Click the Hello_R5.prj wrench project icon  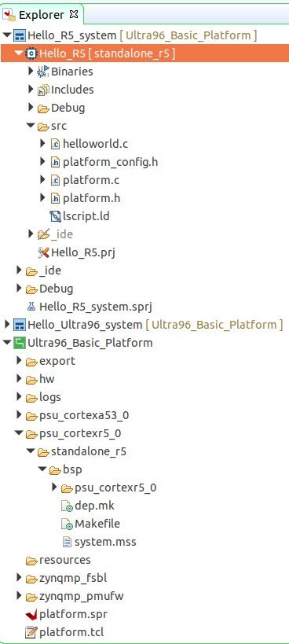pyautogui.click(x=43, y=252)
